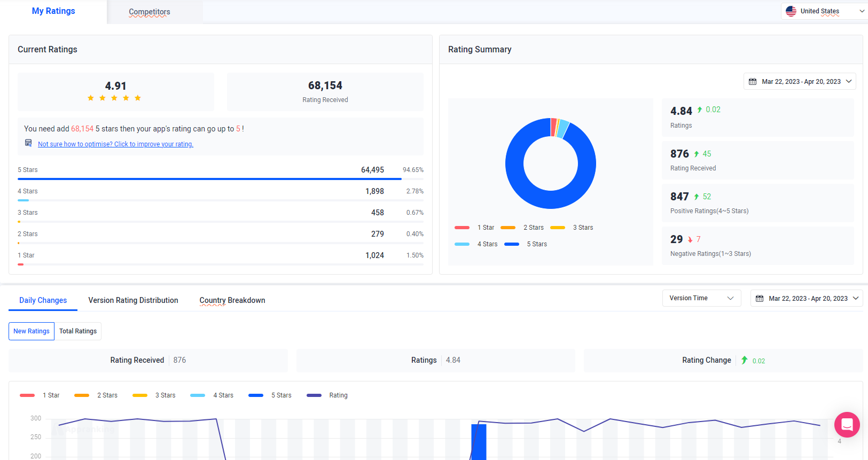Screen dimensions: 868x460
Task: Click the optimise rating link
Action: [115, 144]
